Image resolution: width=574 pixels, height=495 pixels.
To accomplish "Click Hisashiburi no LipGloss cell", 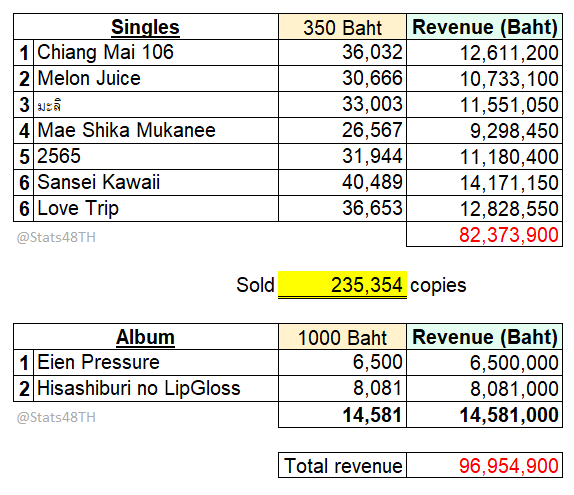I will click(x=156, y=388).
